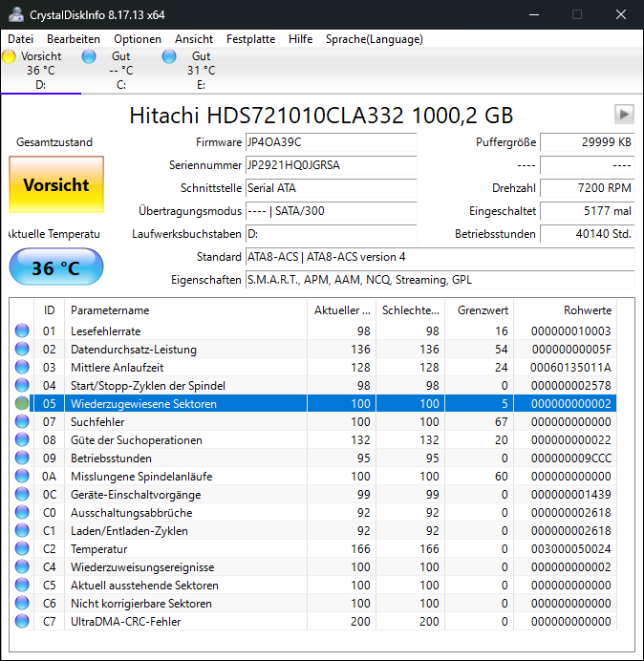The width and height of the screenshot is (644, 661).
Task: Click the Schnittstelle field Serial ATA
Action: 331,187
